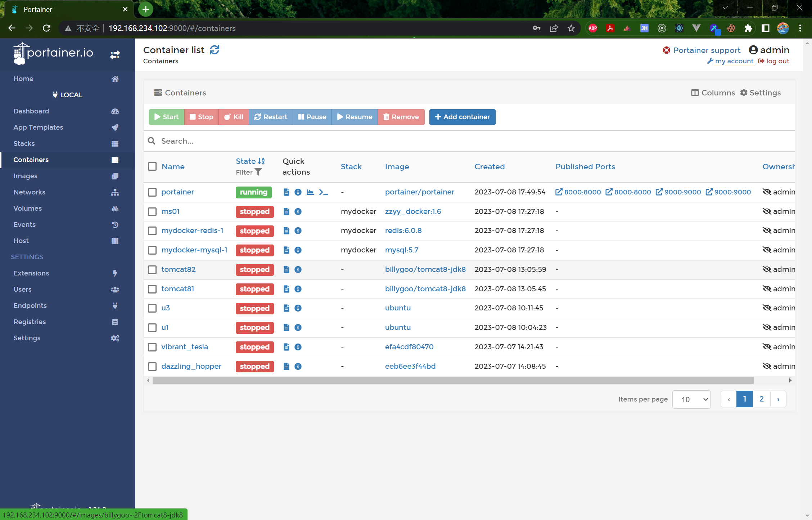Open inspect icon for portainer container

[x=298, y=192]
